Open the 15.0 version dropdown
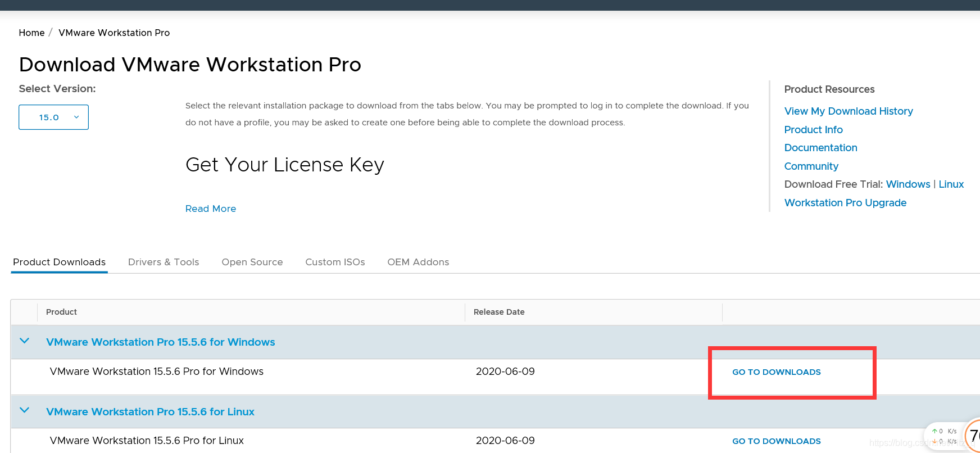Image resolution: width=980 pixels, height=453 pixels. coord(53,117)
